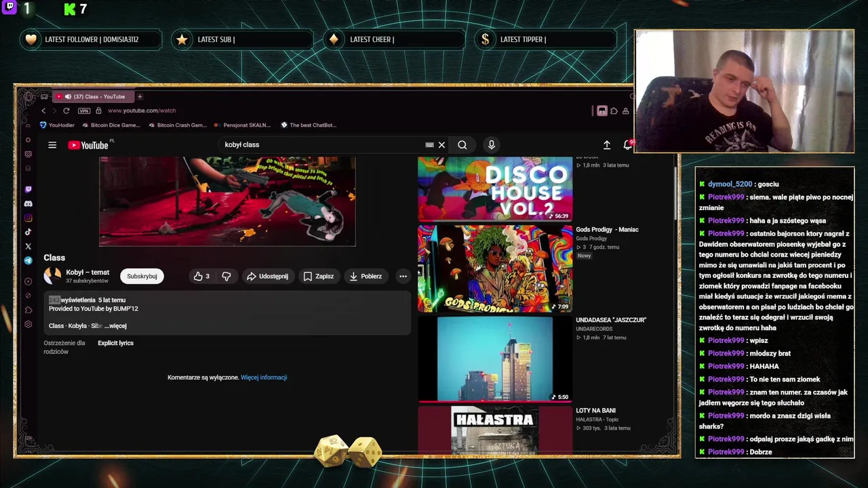Toggle the VPN badge in address bar
The image size is (868, 488).
click(x=84, y=110)
